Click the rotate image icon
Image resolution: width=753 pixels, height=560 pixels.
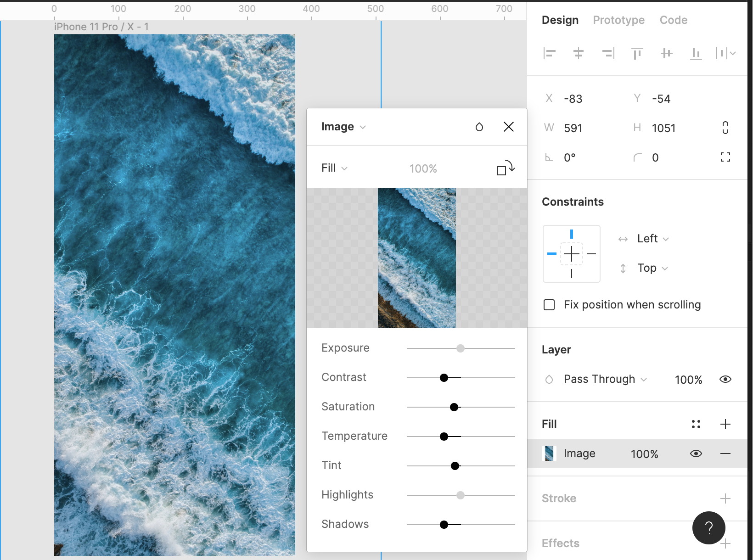506,168
